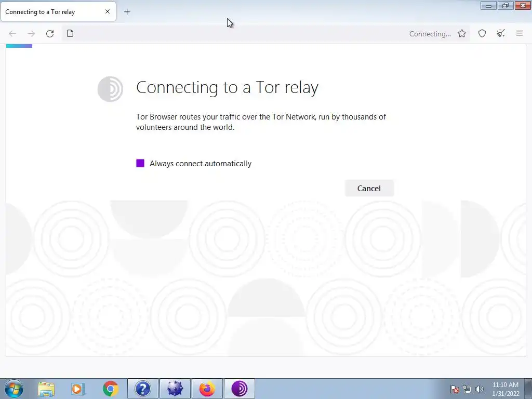Open the hamburger application menu
The width and height of the screenshot is (532, 399).
[520, 33]
